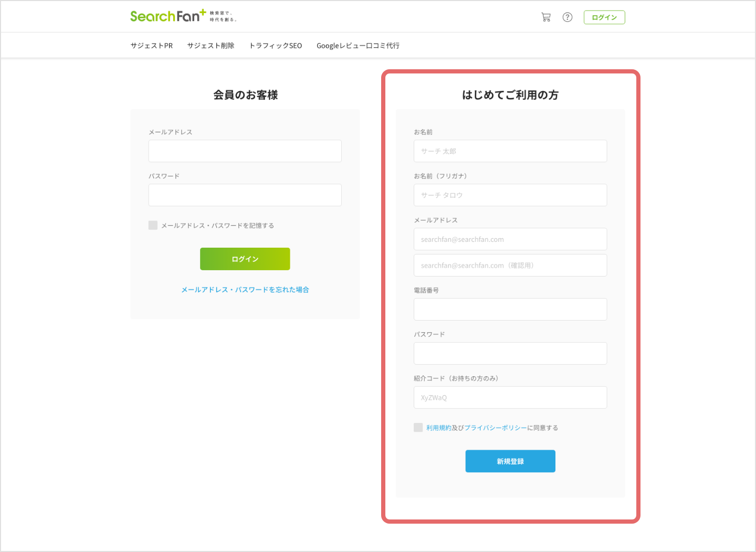
Task: Click the 電話番号 input field
Action: (x=510, y=310)
